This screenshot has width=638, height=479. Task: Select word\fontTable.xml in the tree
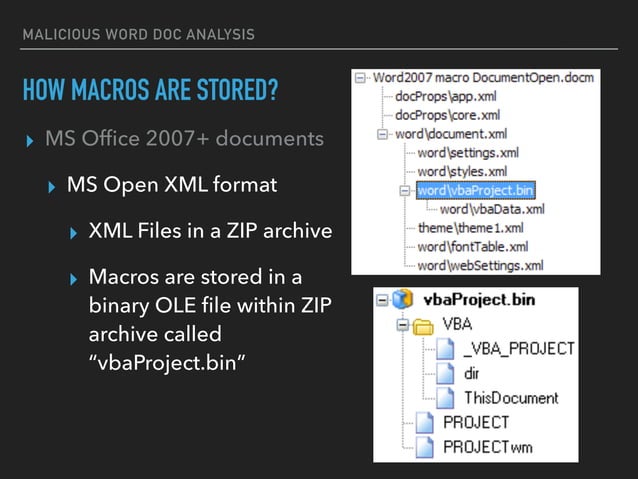(x=473, y=247)
